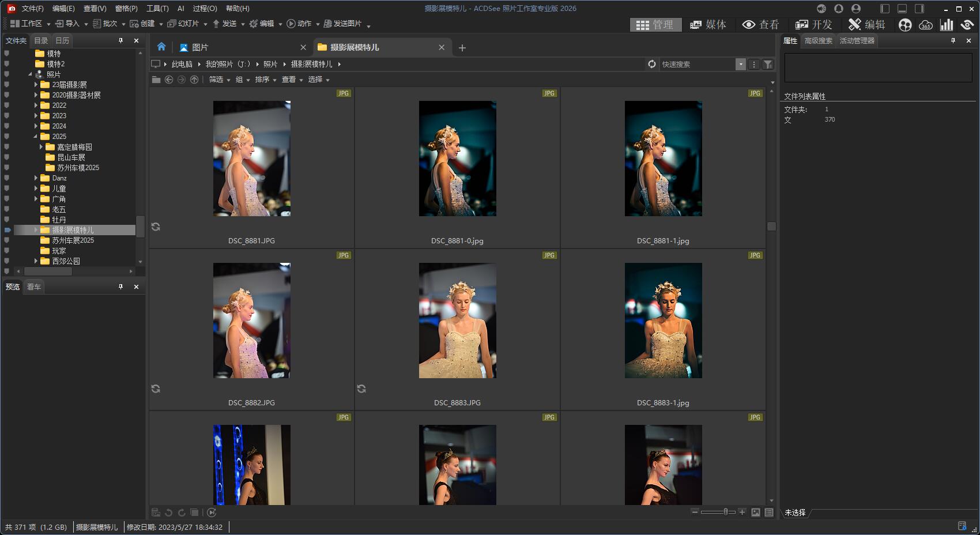Viewport: 980px width, 535px height.
Task: Open the 365 cloud icon
Action: pyautogui.click(x=926, y=25)
